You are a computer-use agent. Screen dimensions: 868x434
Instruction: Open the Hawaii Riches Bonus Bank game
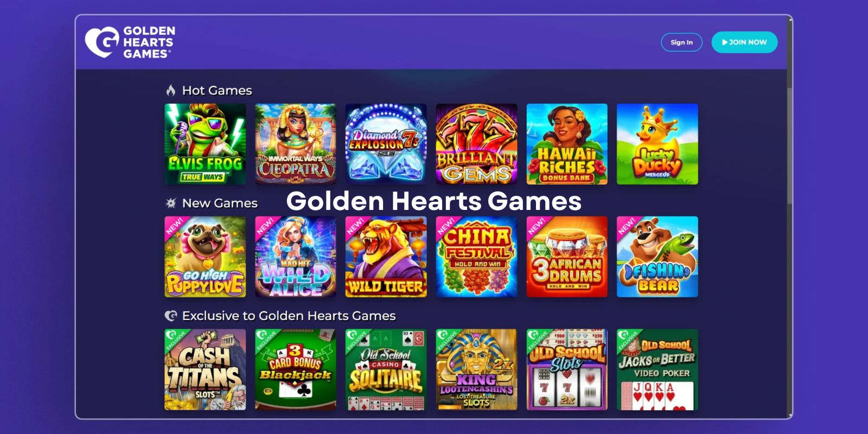pyautogui.click(x=567, y=144)
